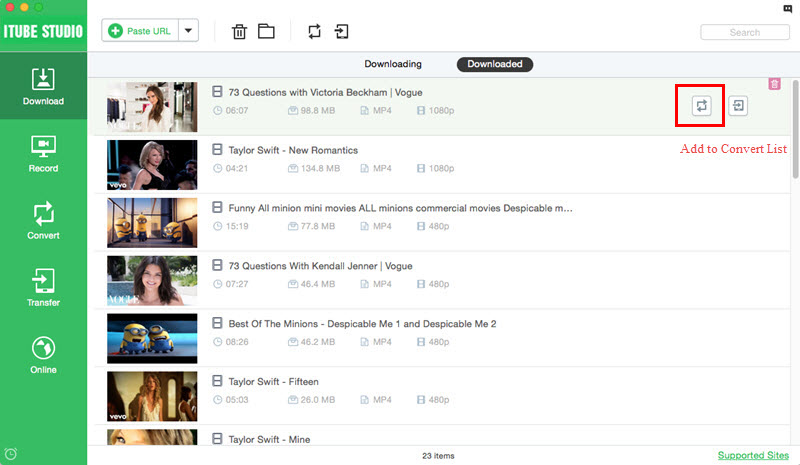The height and width of the screenshot is (465, 800).
Task: Click the Victoria Beckham video thumbnail
Action: 152,107
